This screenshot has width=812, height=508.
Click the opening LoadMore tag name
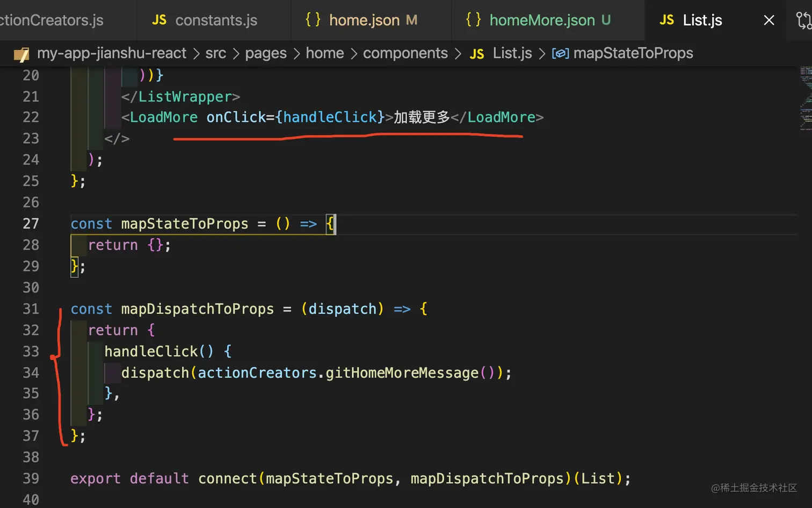coord(164,117)
